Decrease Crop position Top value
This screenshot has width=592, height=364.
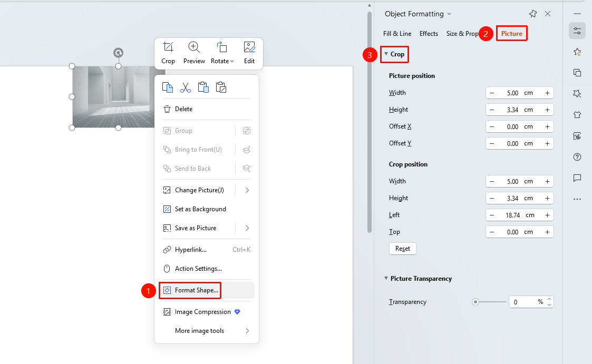(x=491, y=232)
